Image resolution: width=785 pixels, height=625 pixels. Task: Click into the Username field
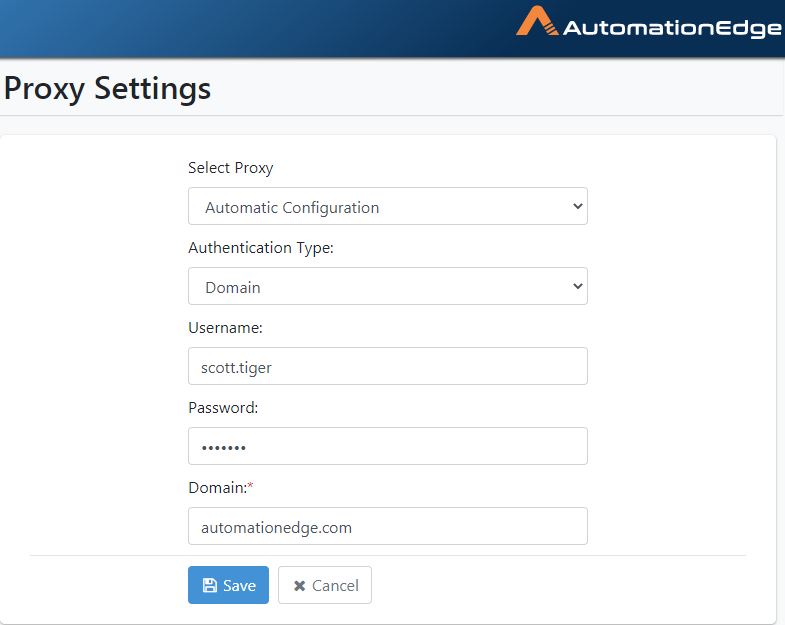[x=387, y=366]
